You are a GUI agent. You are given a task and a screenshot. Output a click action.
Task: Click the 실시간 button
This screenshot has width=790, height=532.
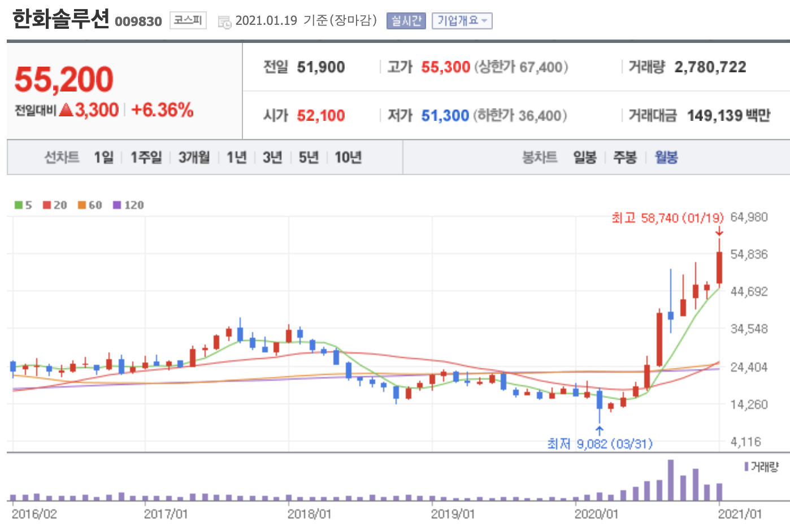tap(406, 21)
